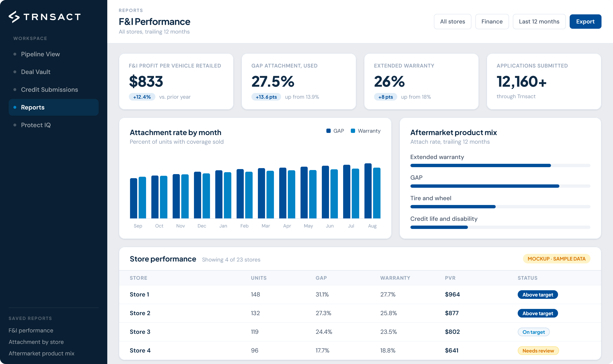
Task: Click the GAP legend color swatch
Action: coord(329,131)
